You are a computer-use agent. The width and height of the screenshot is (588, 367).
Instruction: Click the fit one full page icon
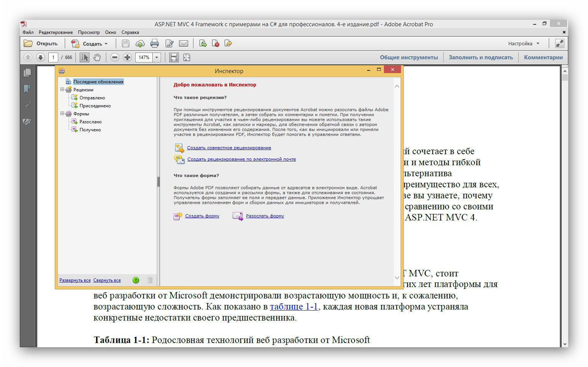187,57
